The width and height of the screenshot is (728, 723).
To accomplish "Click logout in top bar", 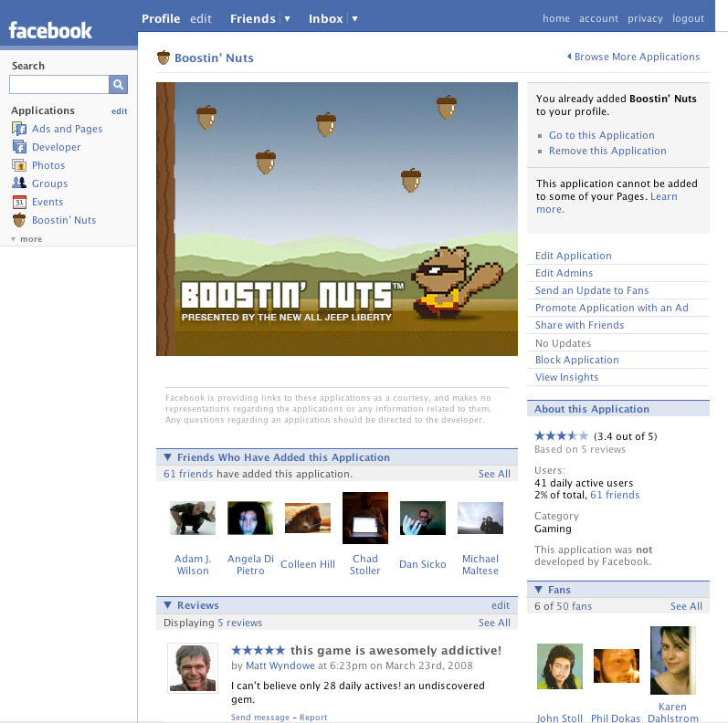I will pyautogui.click(x=688, y=18).
